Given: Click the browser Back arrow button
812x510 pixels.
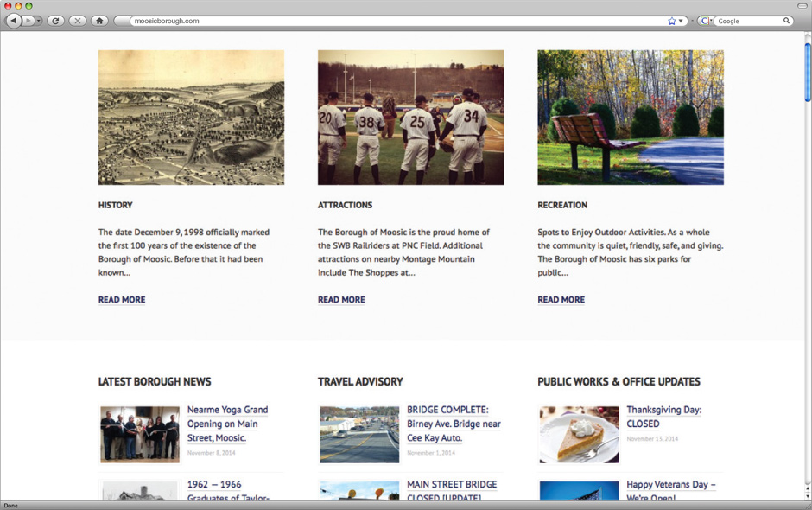Looking at the screenshot, I should point(14,21).
